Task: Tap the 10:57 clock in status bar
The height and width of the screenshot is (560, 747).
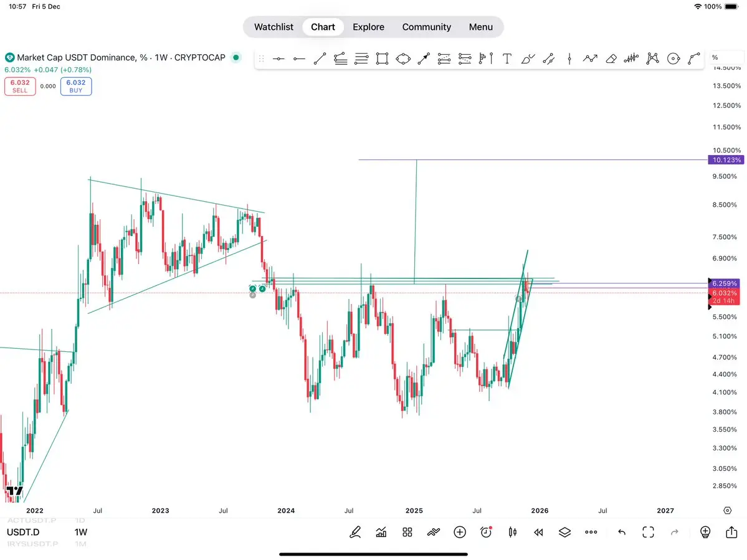Action: click(x=17, y=7)
